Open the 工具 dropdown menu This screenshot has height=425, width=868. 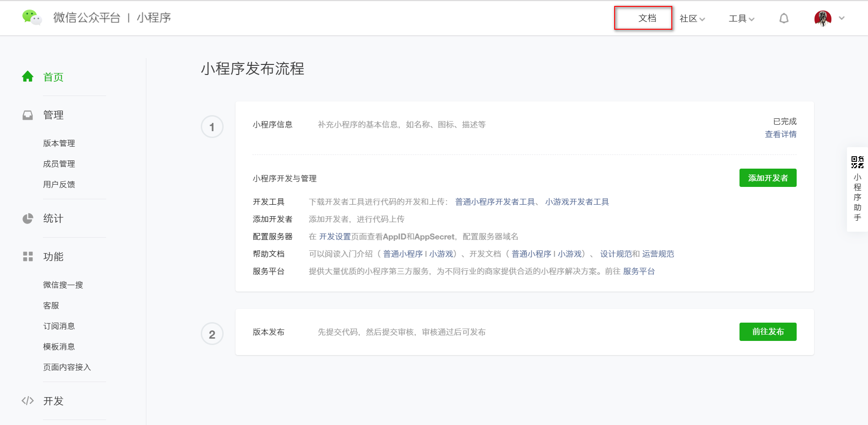tap(741, 18)
